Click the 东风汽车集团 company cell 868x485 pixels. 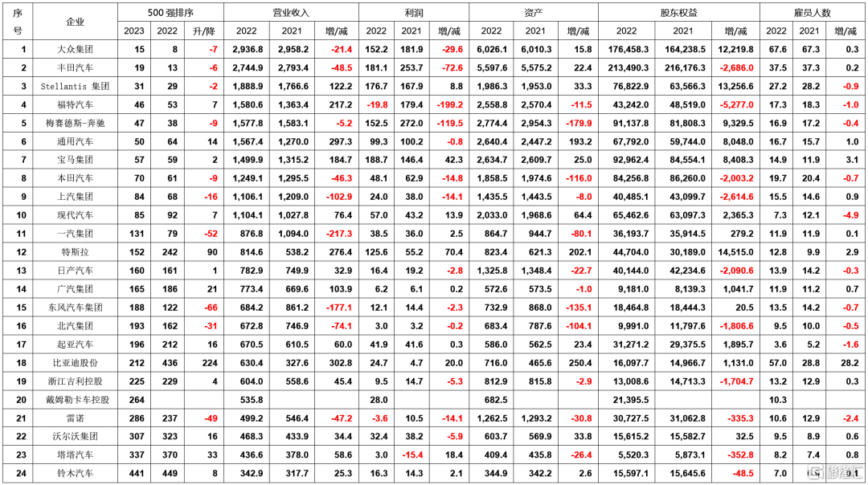(76, 308)
